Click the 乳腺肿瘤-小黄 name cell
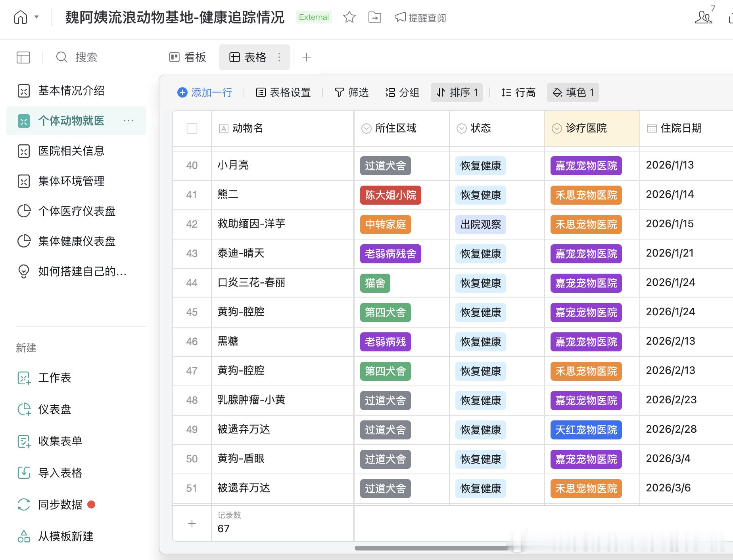The height and width of the screenshot is (560, 733). 282,400
